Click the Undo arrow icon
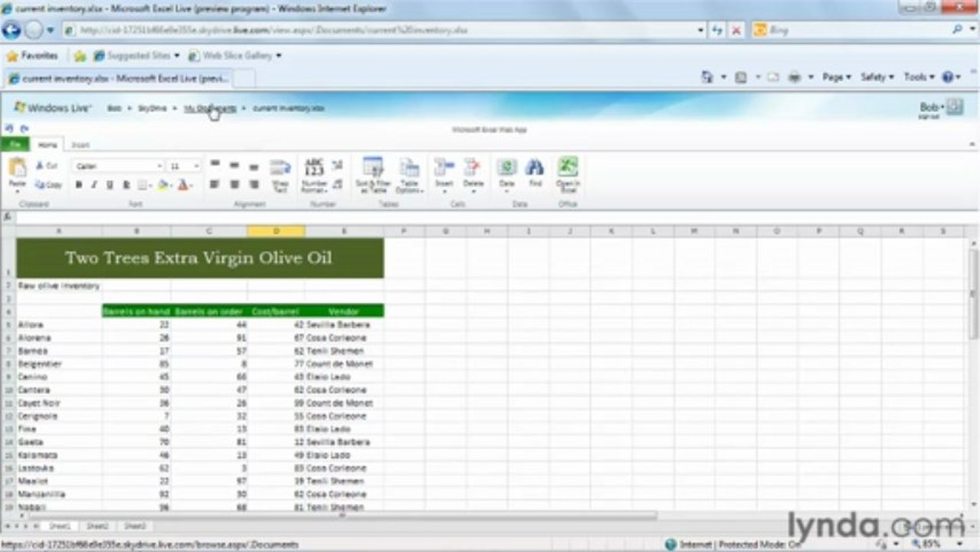 pos(9,129)
